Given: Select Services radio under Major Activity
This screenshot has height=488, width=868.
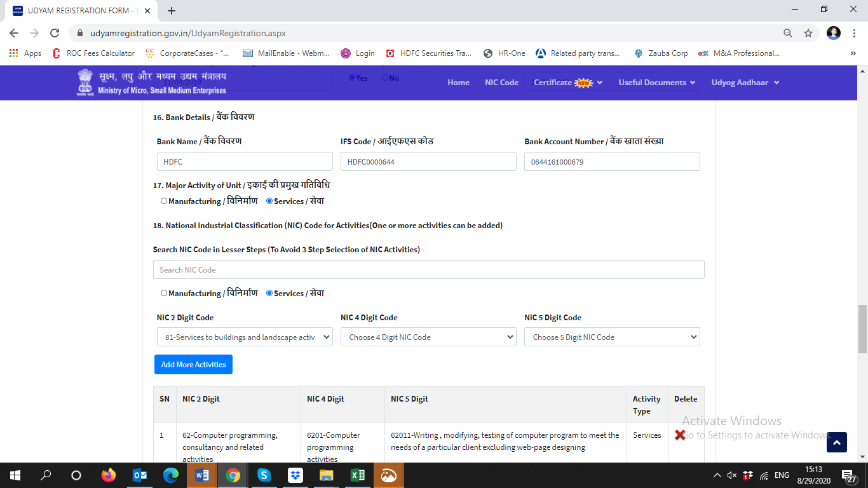Looking at the screenshot, I should click(x=269, y=201).
